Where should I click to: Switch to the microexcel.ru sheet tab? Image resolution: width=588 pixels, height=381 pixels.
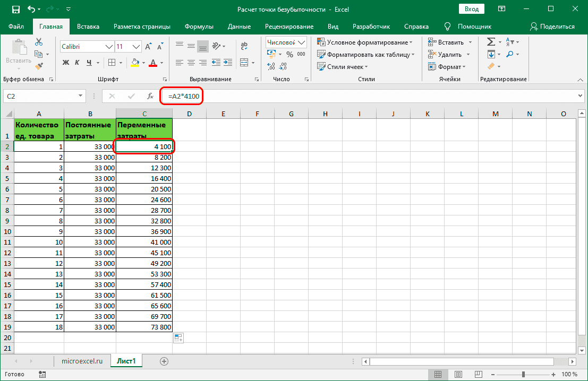(x=82, y=361)
